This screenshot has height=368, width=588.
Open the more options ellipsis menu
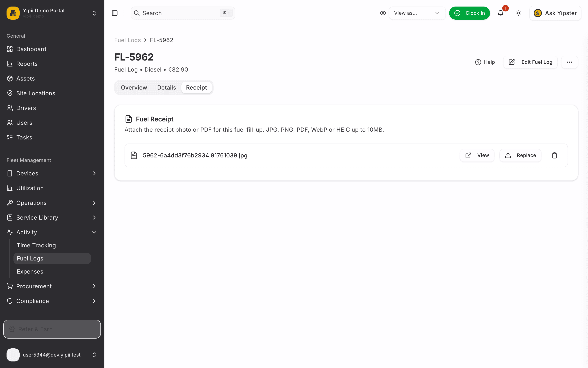click(x=570, y=62)
